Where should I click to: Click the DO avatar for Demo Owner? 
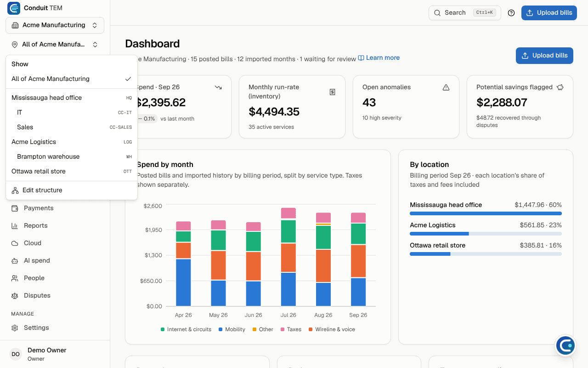coord(16,354)
